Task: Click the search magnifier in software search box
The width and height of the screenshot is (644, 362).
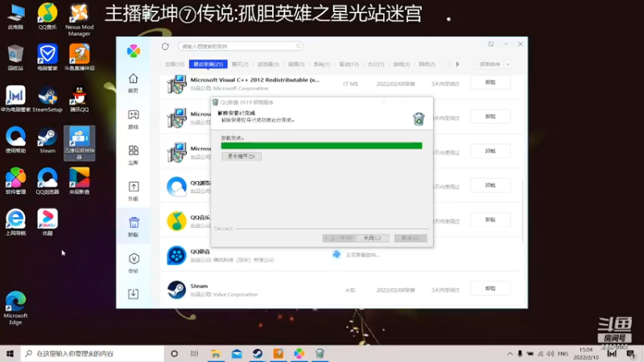Action: tap(298, 47)
